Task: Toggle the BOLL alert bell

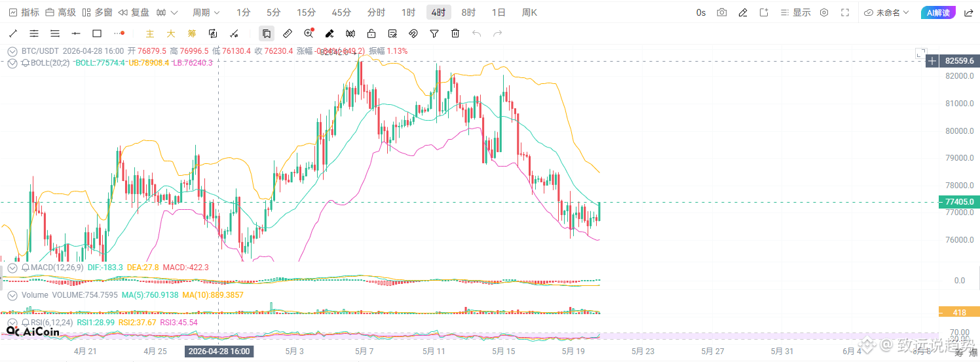Action: point(26,62)
